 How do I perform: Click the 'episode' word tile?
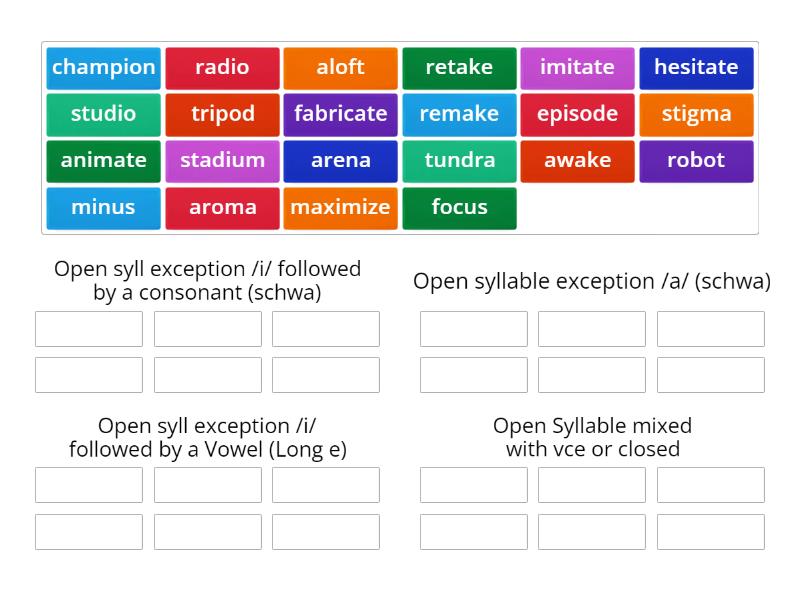point(577,114)
